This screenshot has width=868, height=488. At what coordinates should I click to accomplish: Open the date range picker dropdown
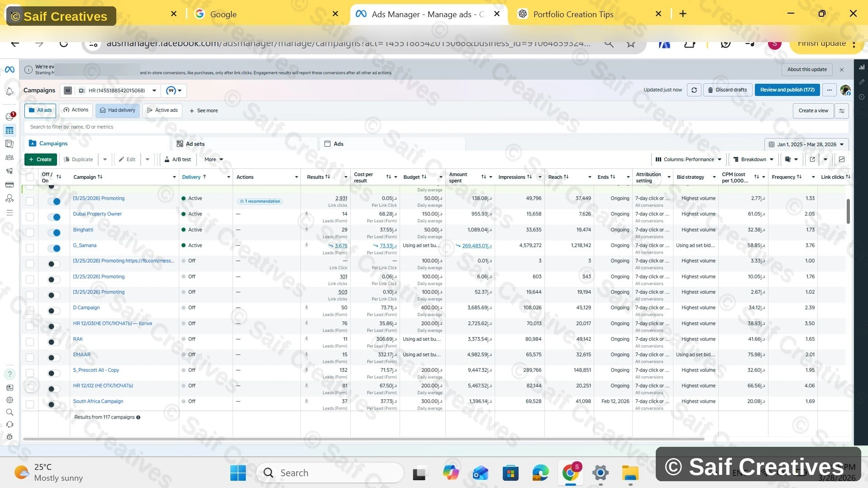(x=806, y=144)
